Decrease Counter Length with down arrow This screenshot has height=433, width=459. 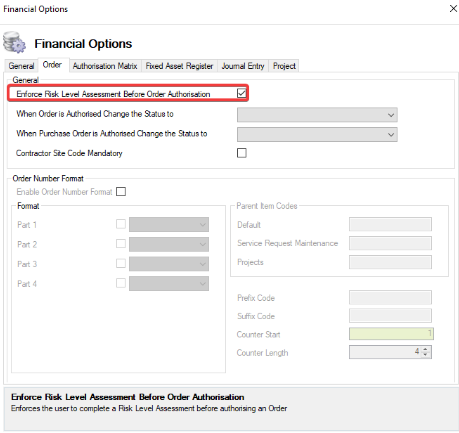[x=425, y=355]
